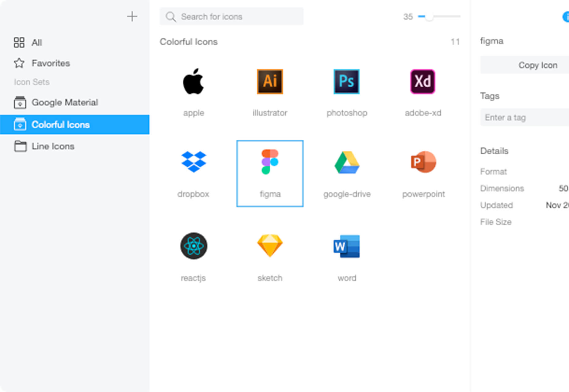569x392 pixels.
Task: Select the illustrator Ai icon
Action: pos(270,81)
